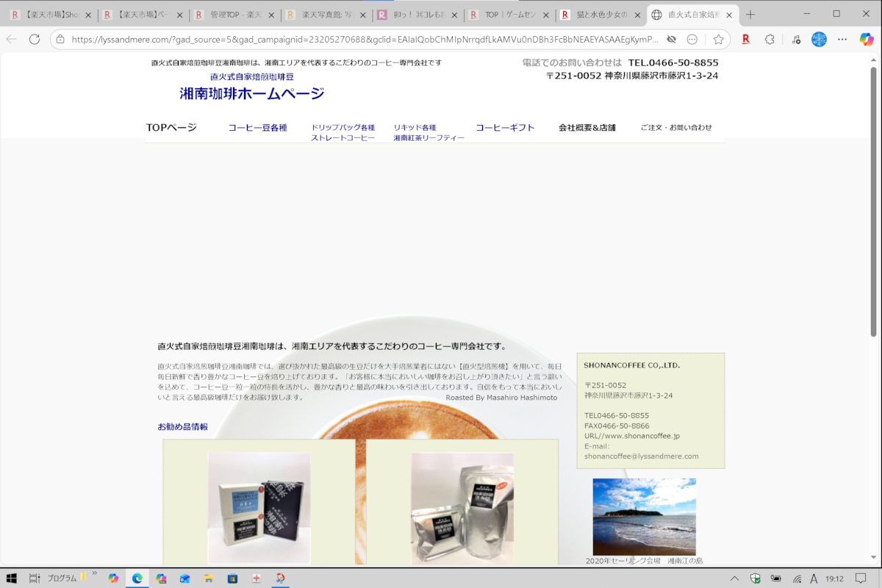Open the ドリップバッグ各種 navigation link

[343, 127]
